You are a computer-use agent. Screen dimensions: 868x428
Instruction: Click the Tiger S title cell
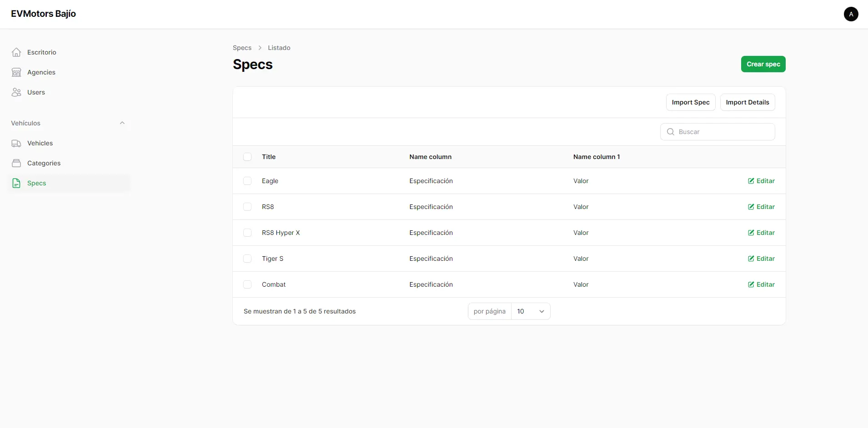pyautogui.click(x=272, y=259)
